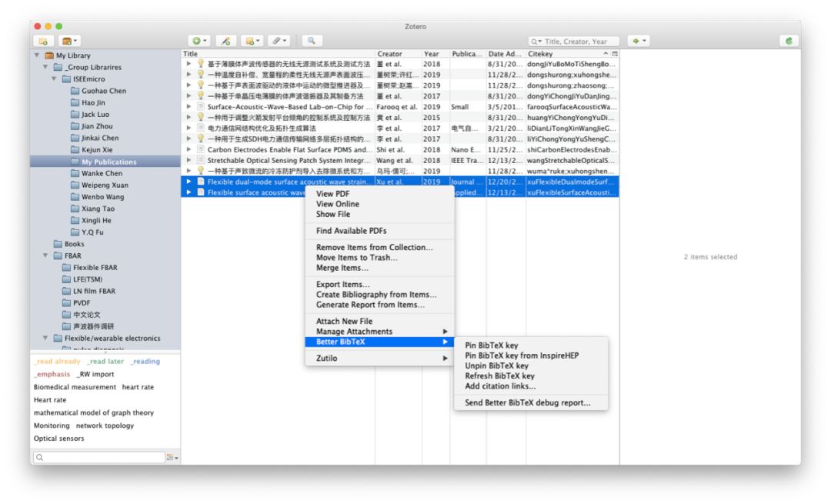Select the My Publications collection

tap(105, 162)
